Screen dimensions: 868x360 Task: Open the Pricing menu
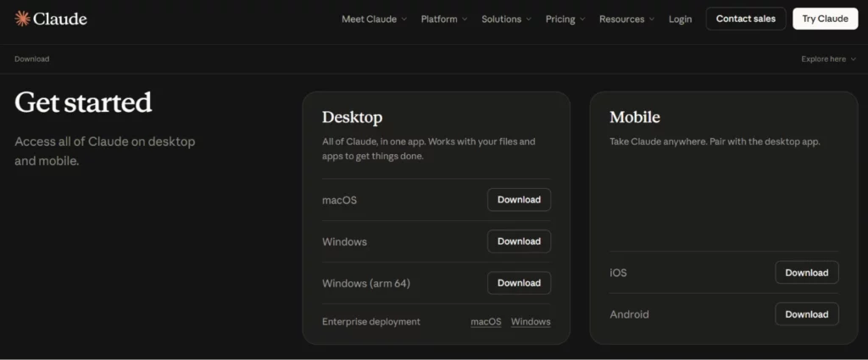[565, 19]
